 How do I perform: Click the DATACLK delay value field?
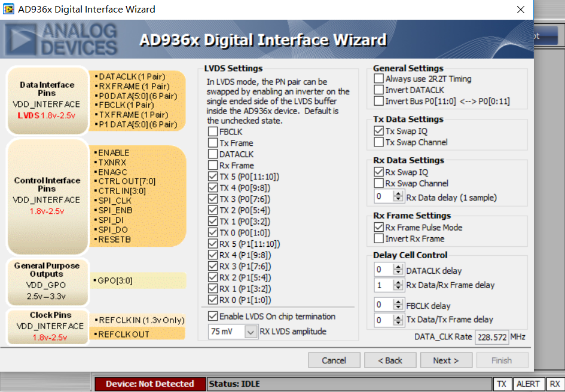[x=384, y=270]
